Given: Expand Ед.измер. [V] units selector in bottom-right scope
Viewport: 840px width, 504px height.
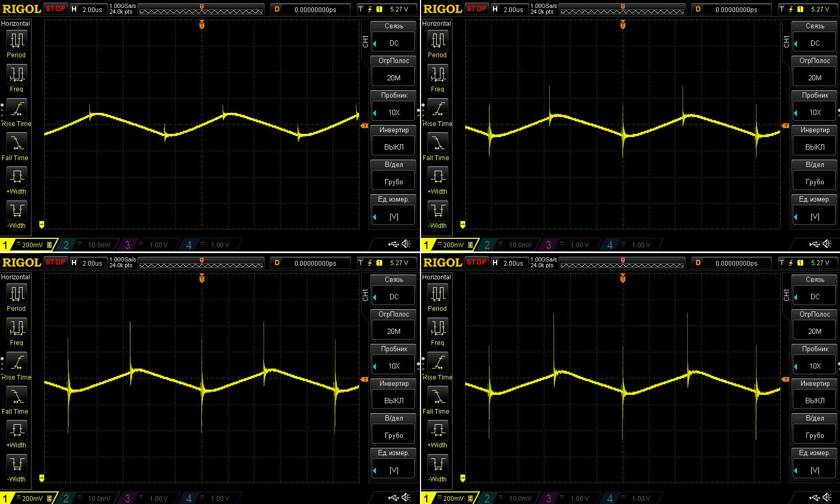Looking at the screenshot, I should [x=815, y=470].
